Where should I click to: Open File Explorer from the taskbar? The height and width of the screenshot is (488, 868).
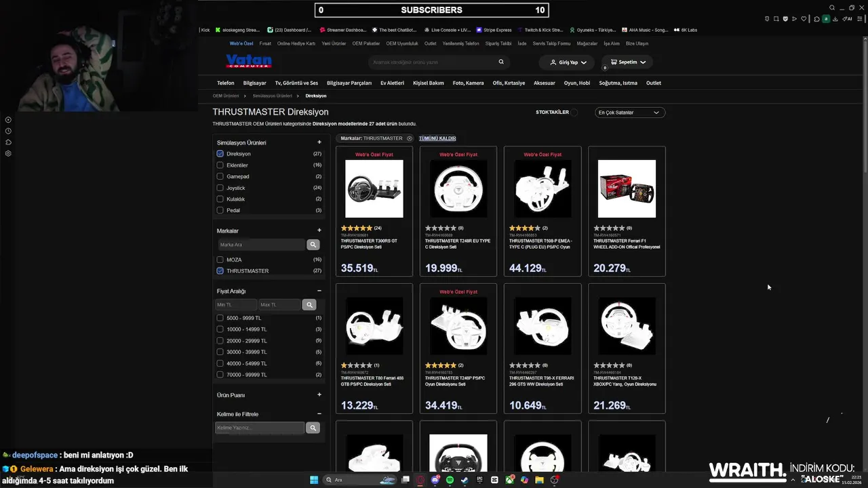pyautogui.click(x=539, y=480)
